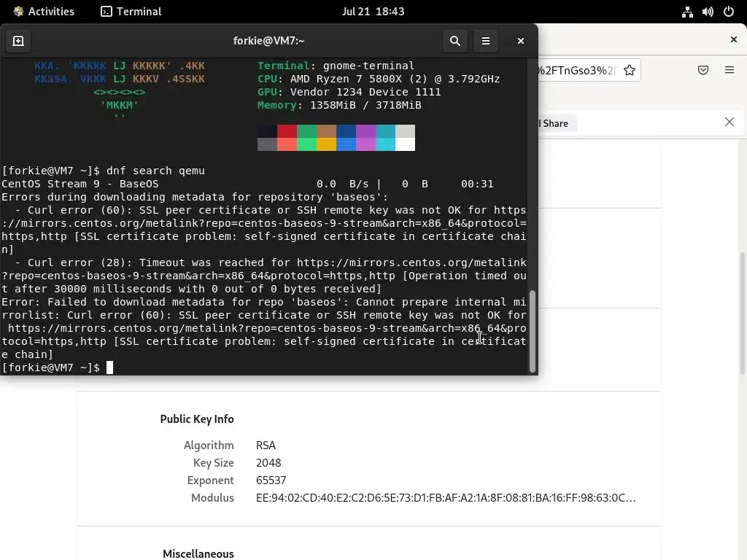Open terminal search magnifier

tap(455, 41)
